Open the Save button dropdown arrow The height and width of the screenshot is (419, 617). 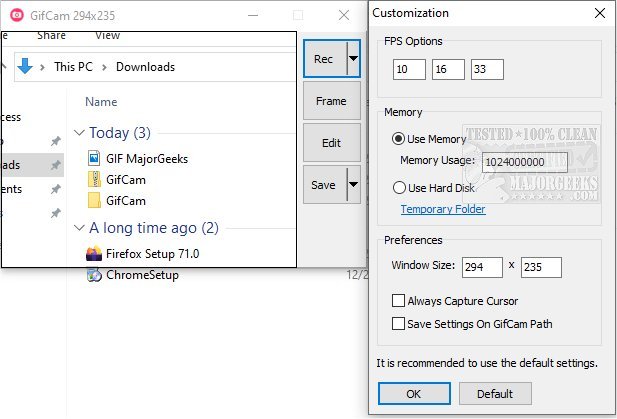pyautogui.click(x=352, y=185)
